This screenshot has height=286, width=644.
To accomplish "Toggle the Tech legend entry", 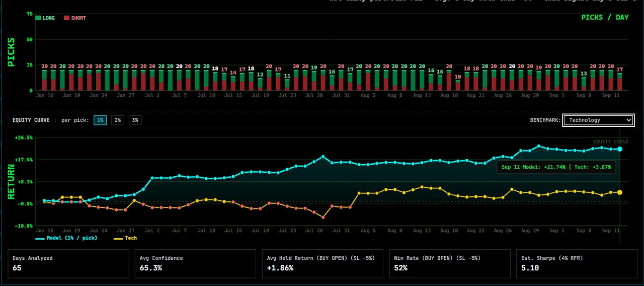I will tap(125, 238).
